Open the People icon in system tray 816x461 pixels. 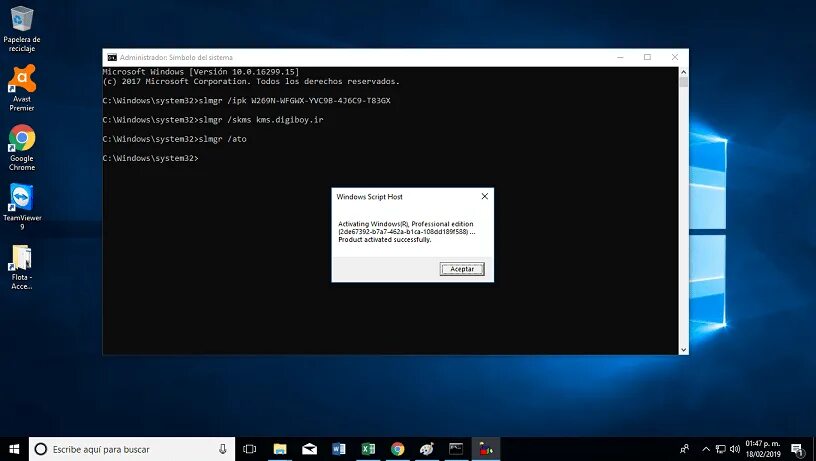point(685,449)
